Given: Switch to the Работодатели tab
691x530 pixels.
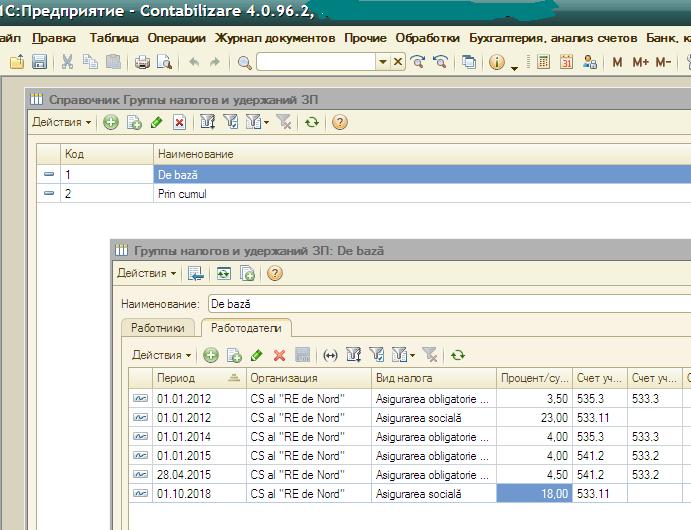Looking at the screenshot, I should (x=246, y=328).
